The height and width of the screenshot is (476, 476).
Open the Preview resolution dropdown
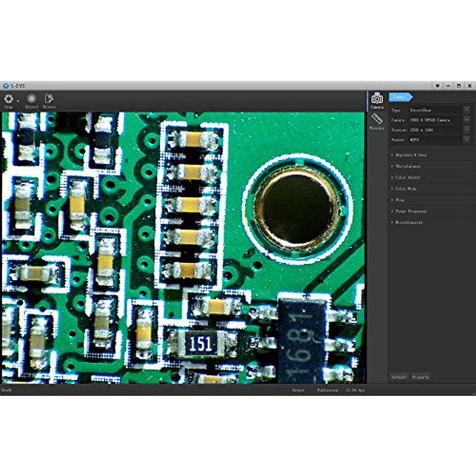point(466,130)
